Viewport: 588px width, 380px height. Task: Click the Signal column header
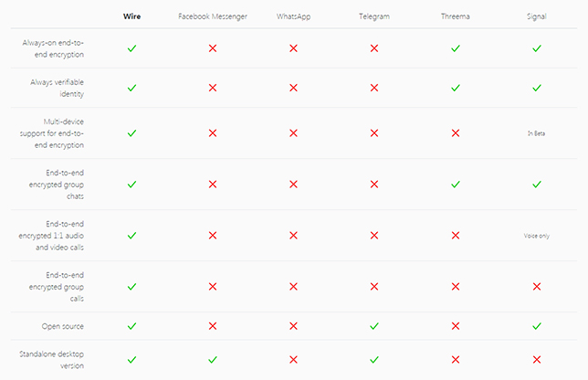click(x=537, y=16)
